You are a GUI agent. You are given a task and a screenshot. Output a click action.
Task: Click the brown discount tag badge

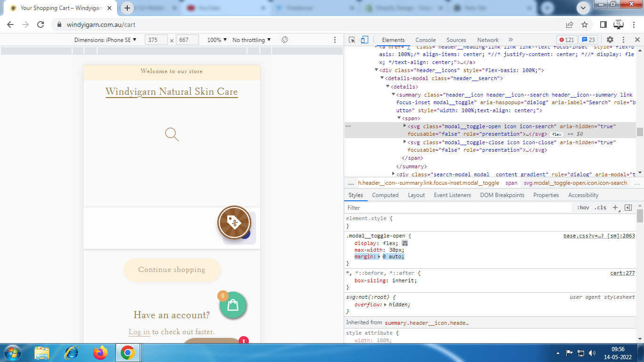pyautogui.click(x=234, y=222)
